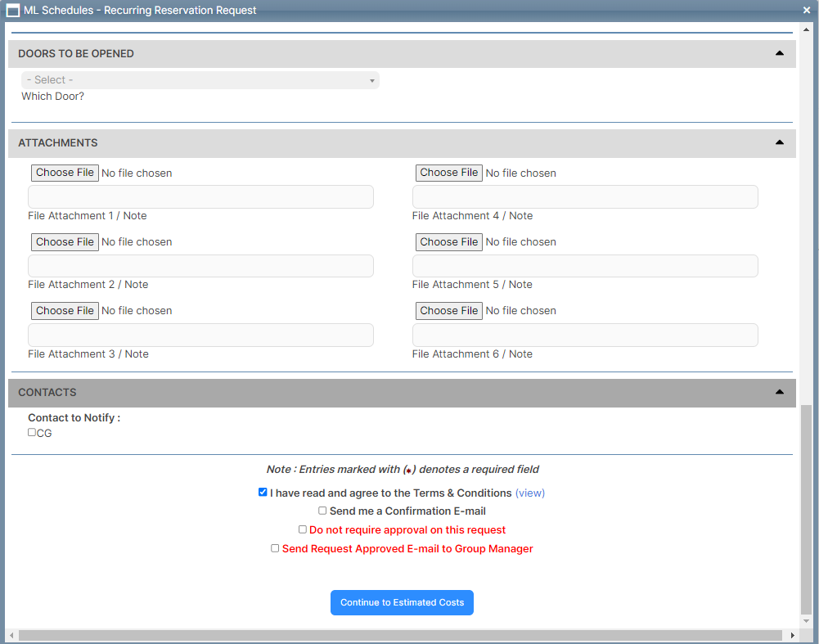Click the window icon in the title bar

click(x=13, y=11)
